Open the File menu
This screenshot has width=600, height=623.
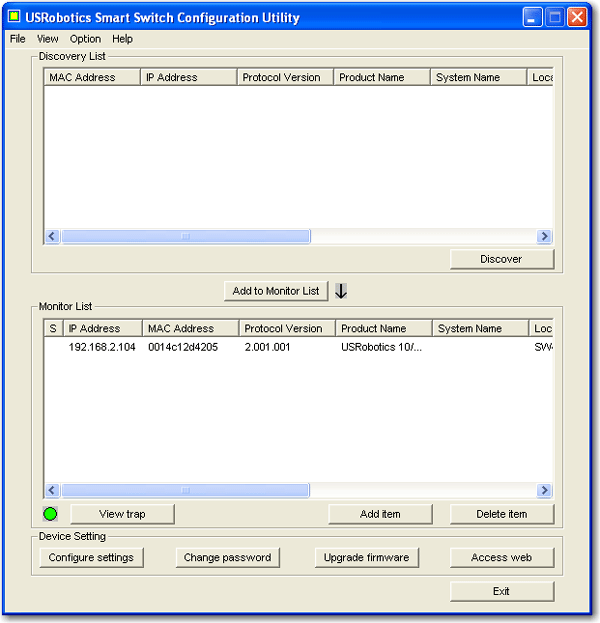[x=17, y=39]
